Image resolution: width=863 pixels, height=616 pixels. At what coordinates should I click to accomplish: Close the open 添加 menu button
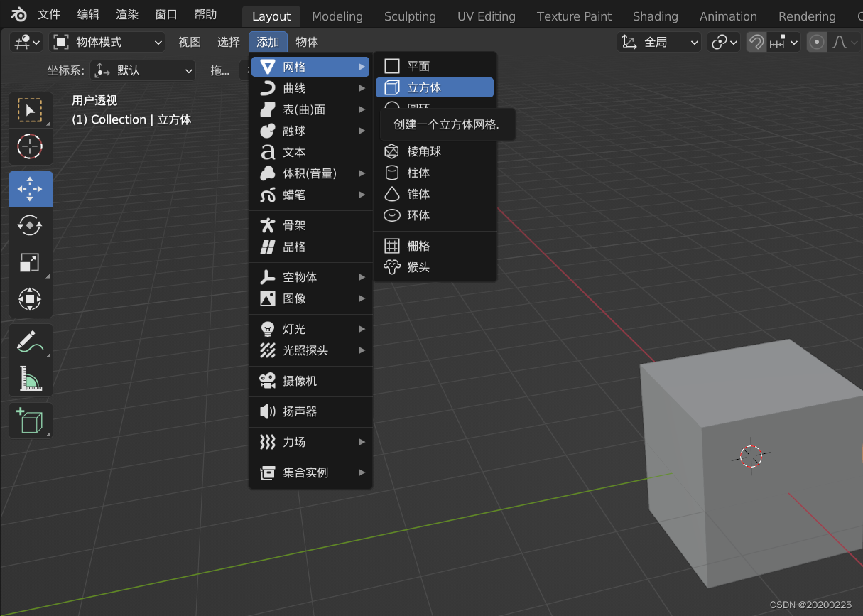(x=268, y=43)
